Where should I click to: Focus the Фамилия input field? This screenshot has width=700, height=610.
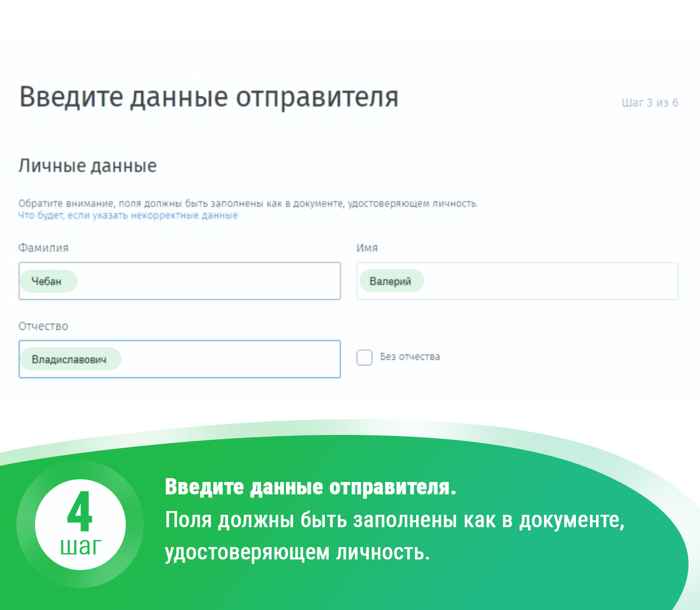click(208, 281)
